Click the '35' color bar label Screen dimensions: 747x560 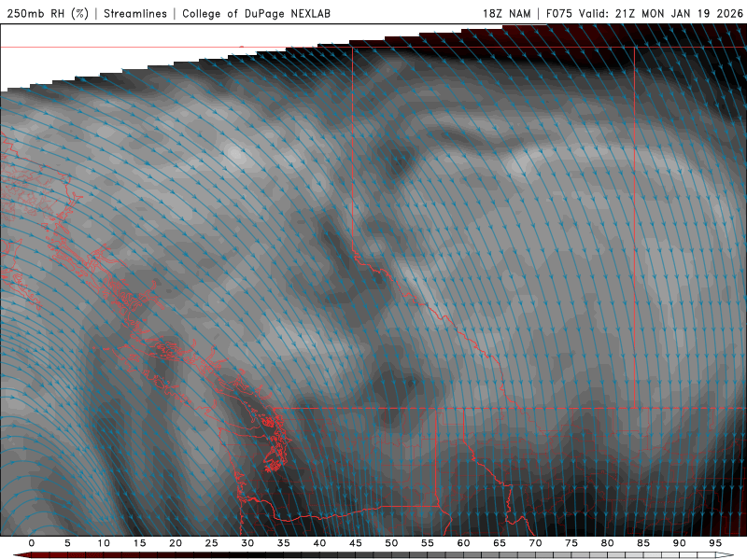[284, 543]
